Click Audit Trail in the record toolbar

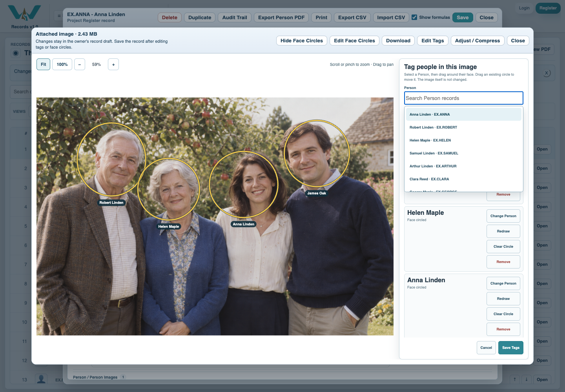click(235, 18)
